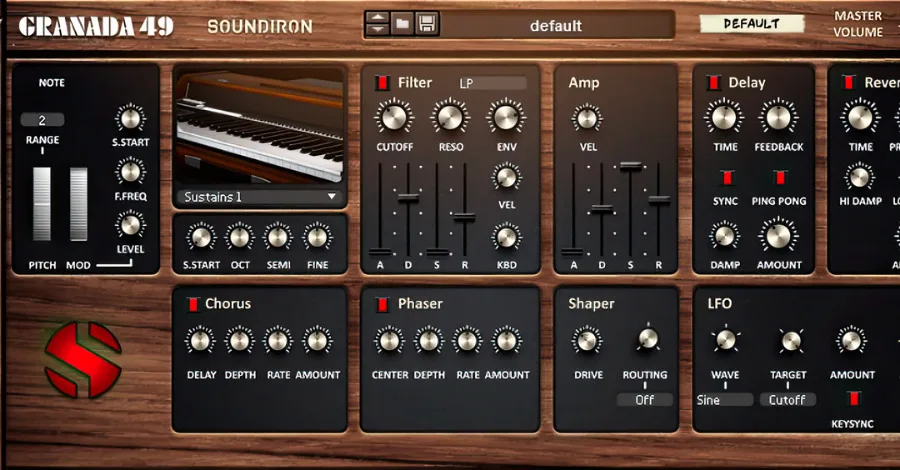The image size is (900, 470).
Task: Toggle the Chorus power button
Action: (x=193, y=304)
